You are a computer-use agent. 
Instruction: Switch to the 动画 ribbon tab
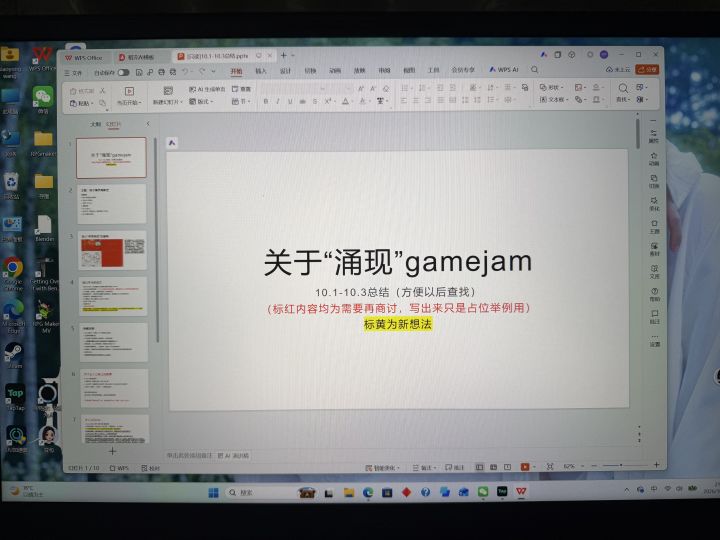[x=335, y=71]
